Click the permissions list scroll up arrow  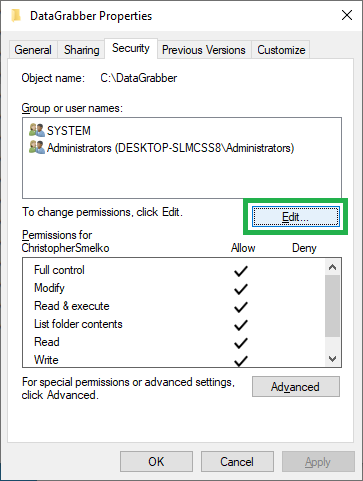(x=332, y=267)
